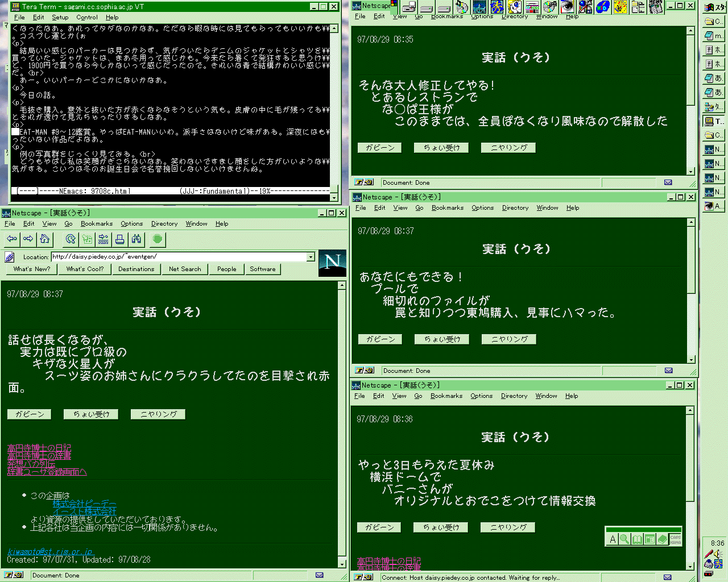Open the Location URL dropdown arrow
This screenshot has width=728, height=582.
click(x=311, y=257)
